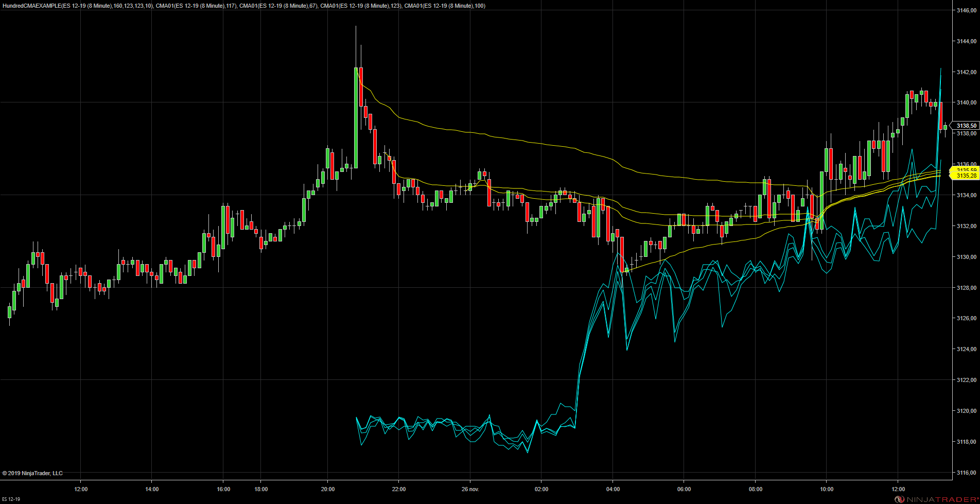This screenshot has width=980, height=504.
Task: Click the 14:00 time axis label
Action: pos(152,489)
